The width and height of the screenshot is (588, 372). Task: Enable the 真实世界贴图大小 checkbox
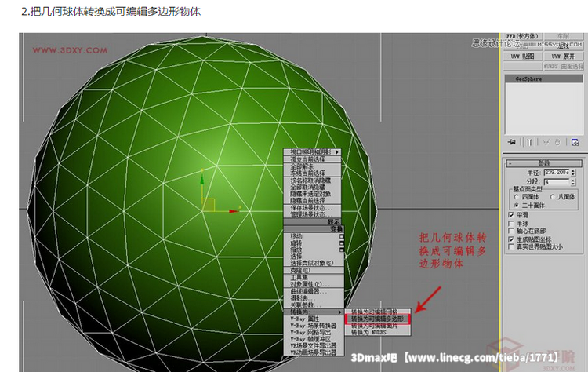point(510,246)
